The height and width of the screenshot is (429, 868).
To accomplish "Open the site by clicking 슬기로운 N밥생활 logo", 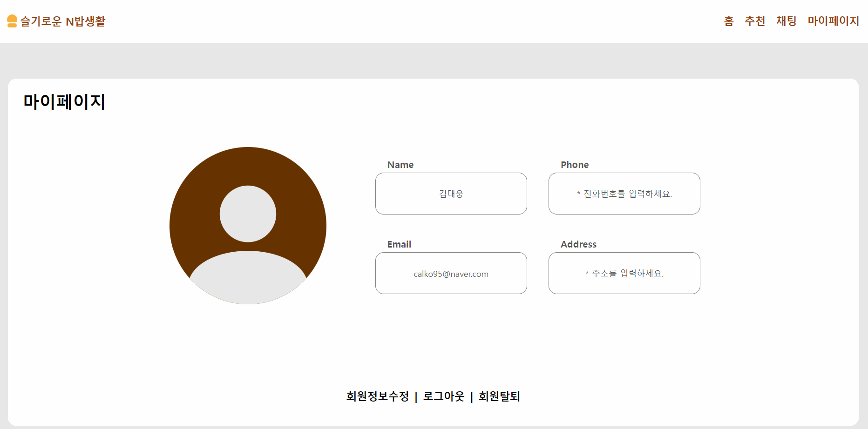I will [x=63, y=20].
